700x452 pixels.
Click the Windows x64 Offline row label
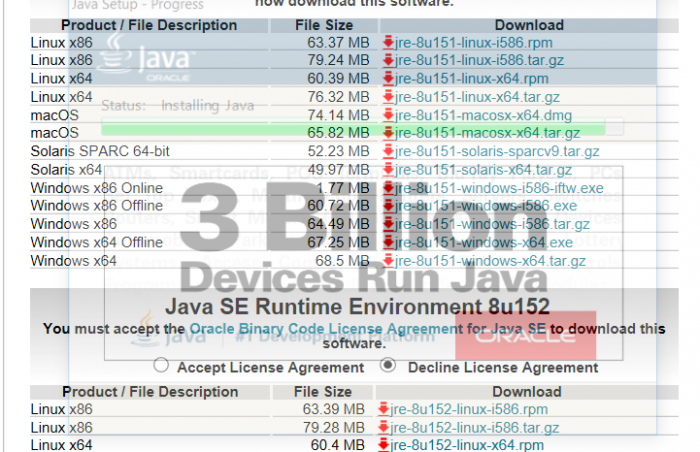tap(97, 243)
